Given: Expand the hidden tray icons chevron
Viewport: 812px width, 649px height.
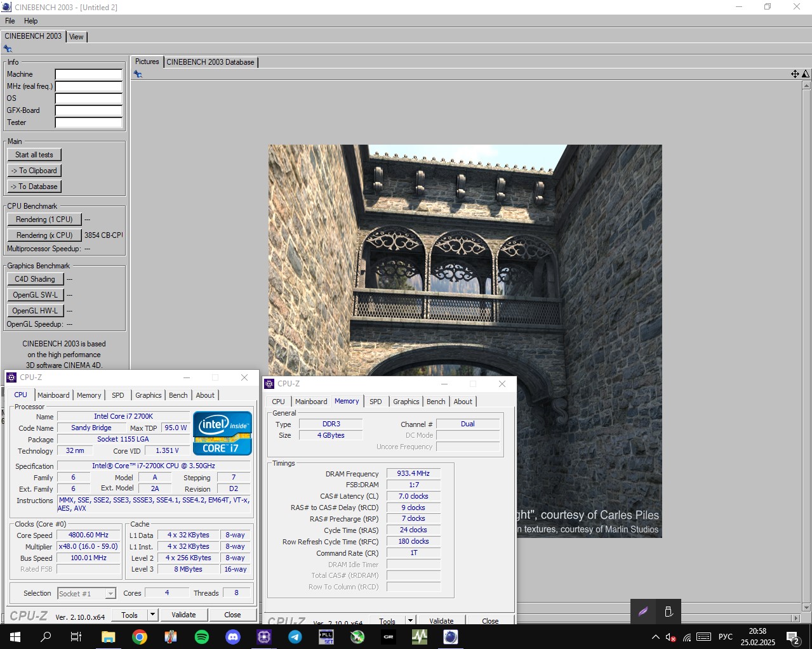Looking at the screenshot, I should (655, 637).
